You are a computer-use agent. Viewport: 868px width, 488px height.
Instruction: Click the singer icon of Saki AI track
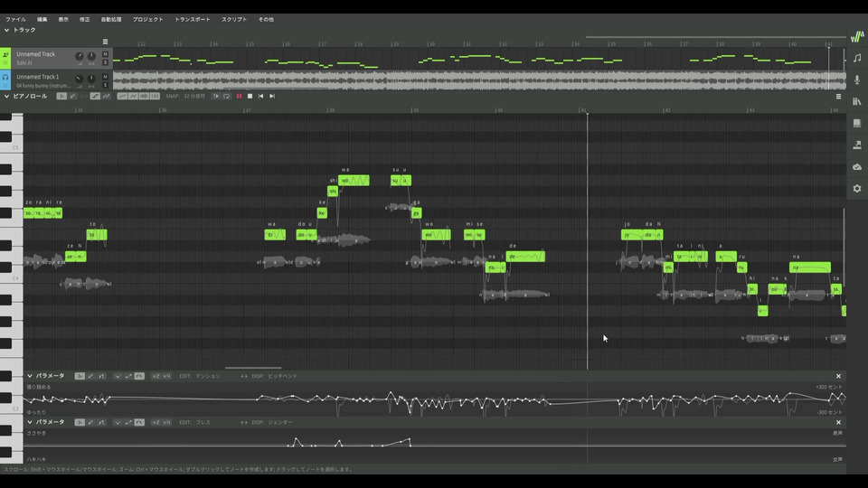tap(5, 55)
